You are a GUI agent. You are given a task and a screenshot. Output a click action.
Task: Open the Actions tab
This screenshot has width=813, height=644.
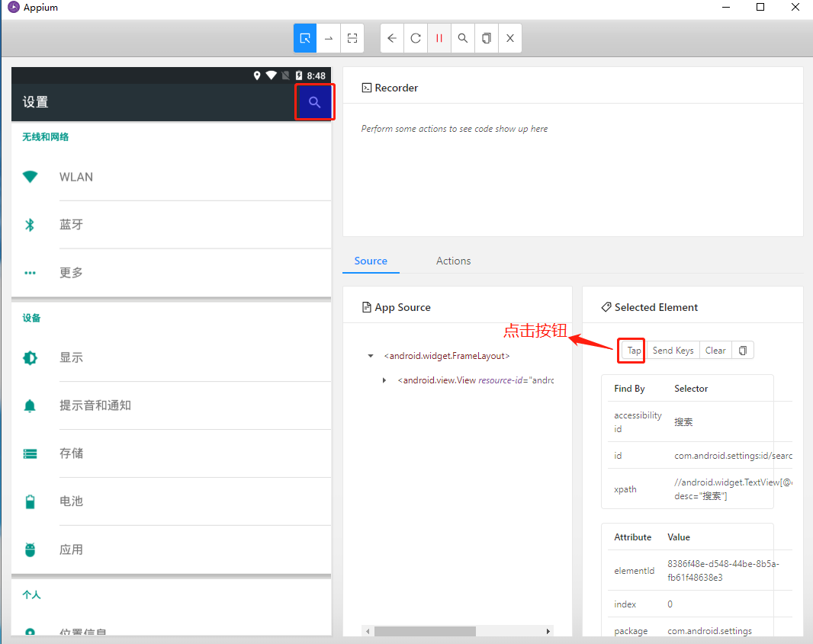(453, 261)
